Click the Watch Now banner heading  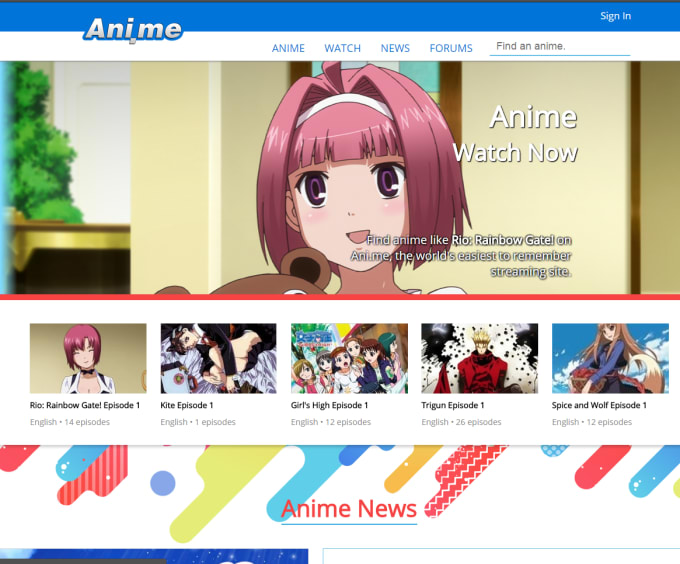515,153
